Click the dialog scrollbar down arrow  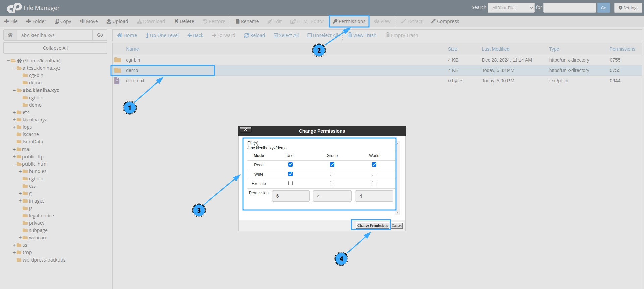pyautogui.click(x=398, y=212)
